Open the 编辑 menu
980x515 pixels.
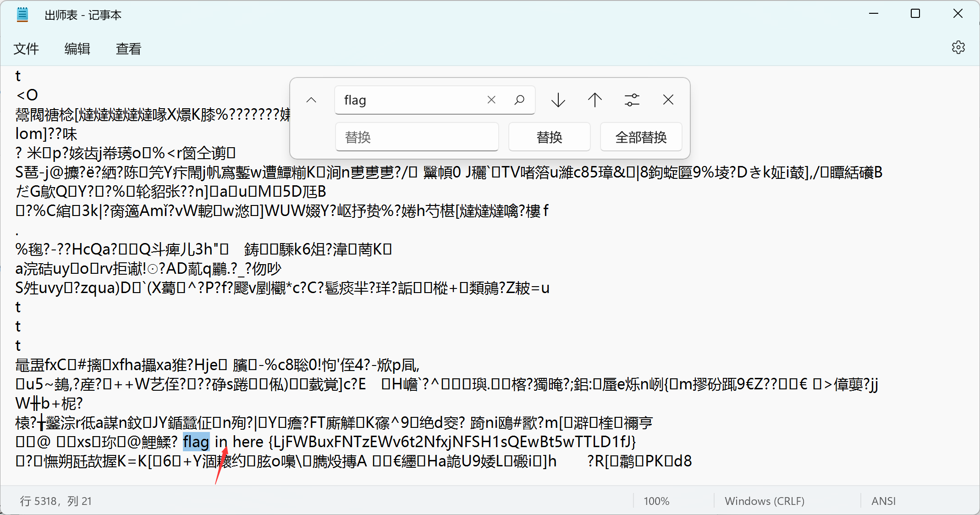tap(77, 49)
